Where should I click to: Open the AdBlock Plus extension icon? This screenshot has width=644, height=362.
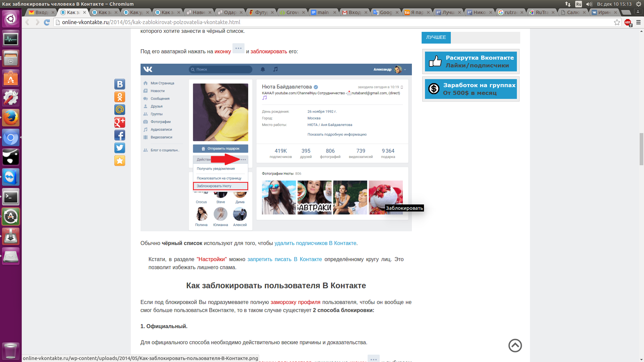pos(628,22)
